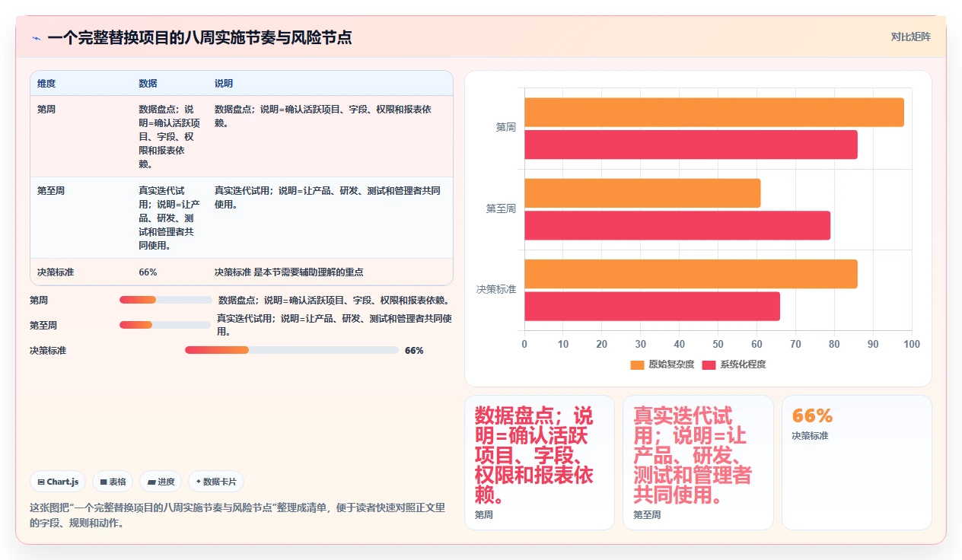Viewport: 962px width, 560px height.
Task: Click the lightning icon beside the title
Action: click(37, 38)
